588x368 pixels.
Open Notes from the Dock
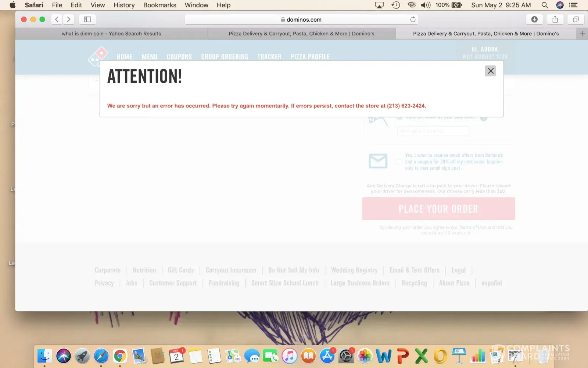[x=196, y=356]
